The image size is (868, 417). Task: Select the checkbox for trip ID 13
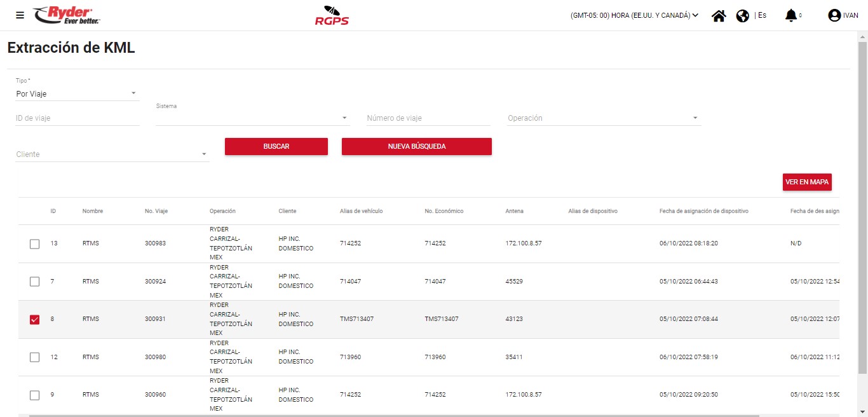(35, 243)
